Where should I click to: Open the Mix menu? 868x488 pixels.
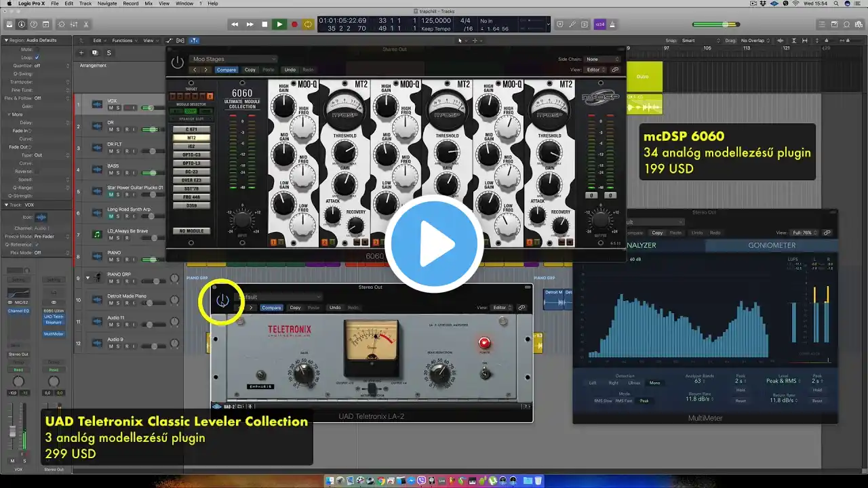(x=149, y=3)
